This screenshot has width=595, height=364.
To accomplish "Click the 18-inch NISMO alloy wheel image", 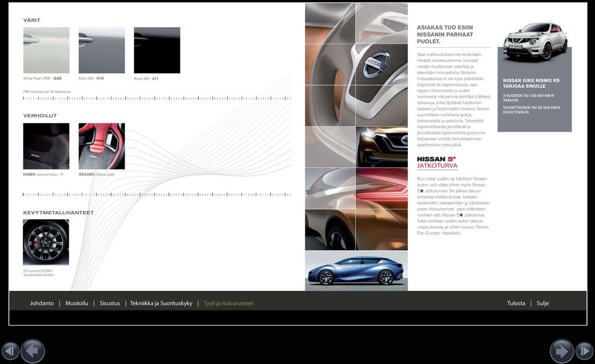I will pos(46,242).
